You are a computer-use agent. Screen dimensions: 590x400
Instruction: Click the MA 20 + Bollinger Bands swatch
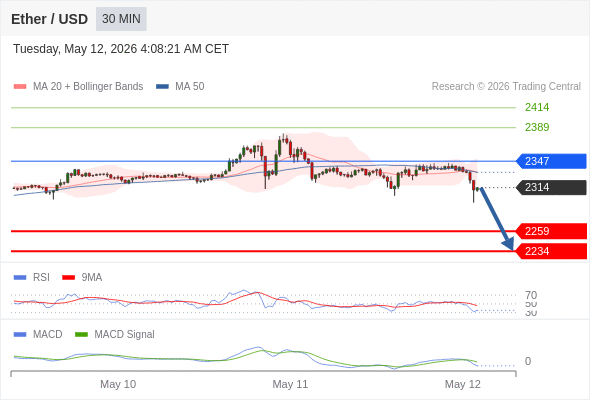[x=20, y=87]
